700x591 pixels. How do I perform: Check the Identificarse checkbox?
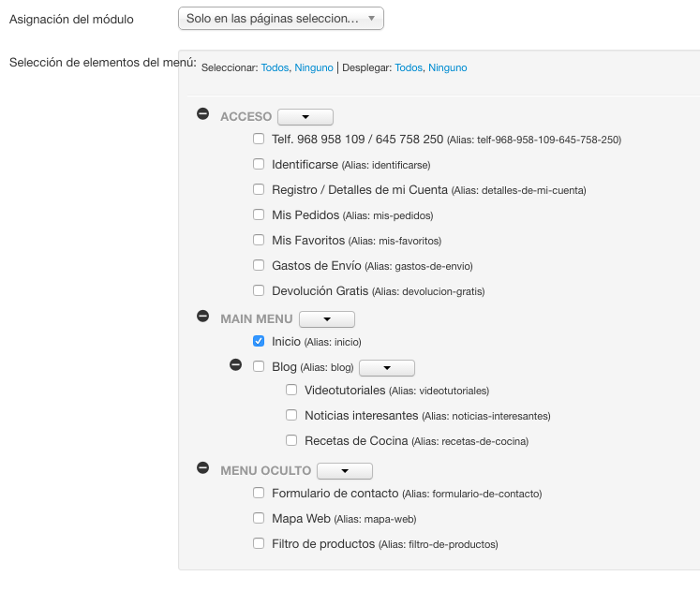tap(259, 164)
